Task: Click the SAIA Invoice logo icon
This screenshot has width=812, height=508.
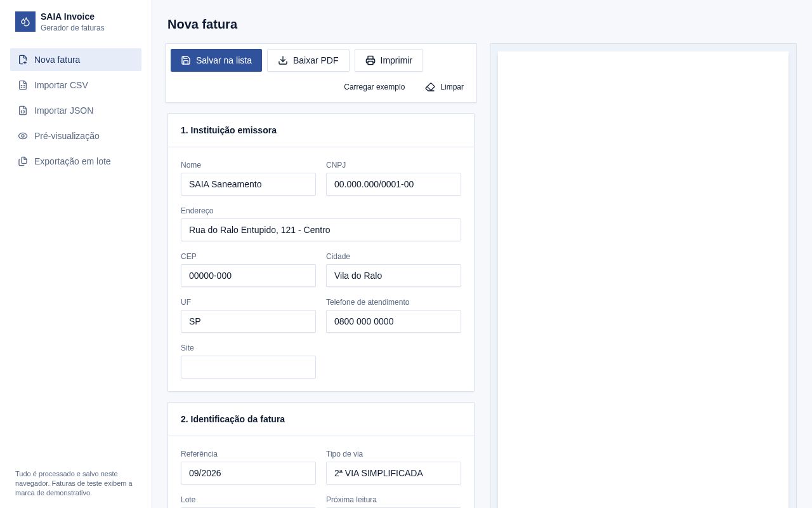Action: pos(25,22)
